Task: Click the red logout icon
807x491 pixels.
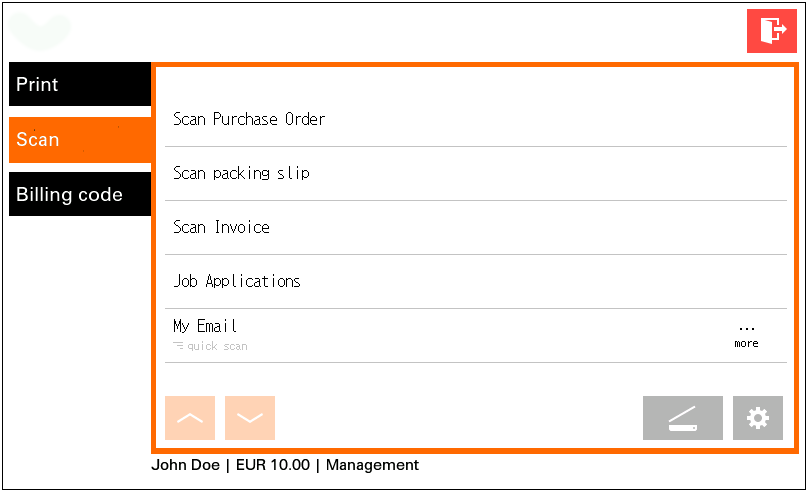Action: (772, 30)
